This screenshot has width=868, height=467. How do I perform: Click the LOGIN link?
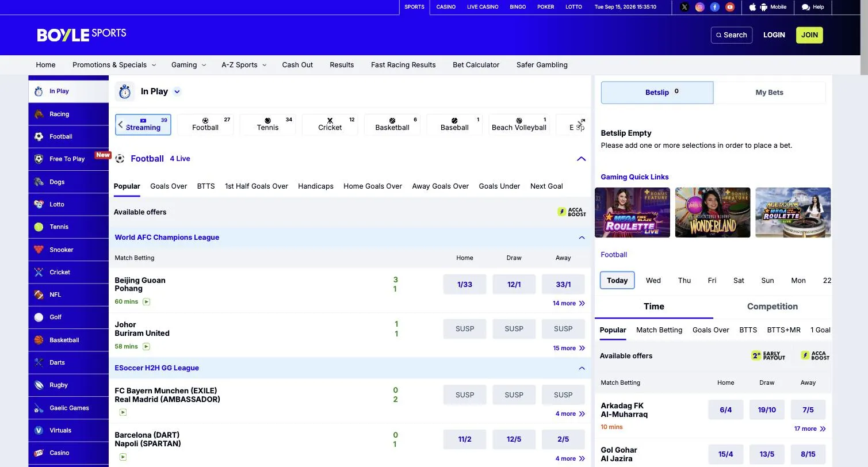pos(774,35)
